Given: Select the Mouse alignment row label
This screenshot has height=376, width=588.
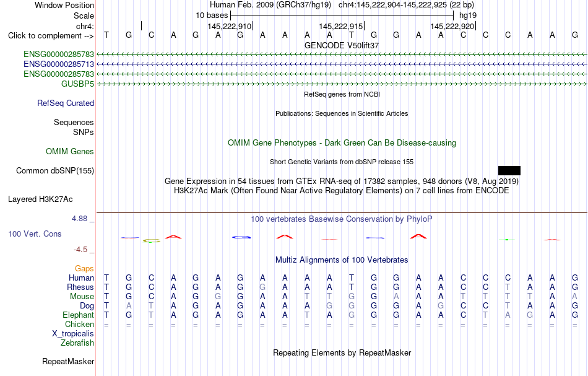Looking at the screenshot, I should pos(82,297).
